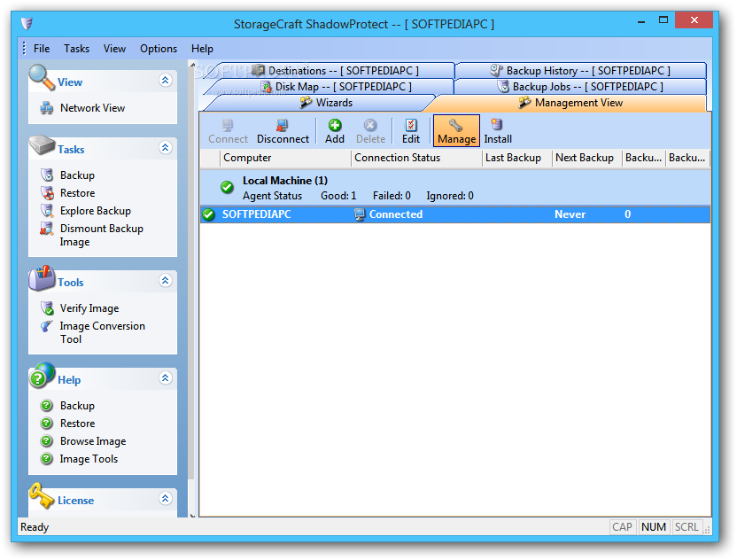Screen dimensions: 737x560
Task: Open the View menu
Action: coord(114,49)
